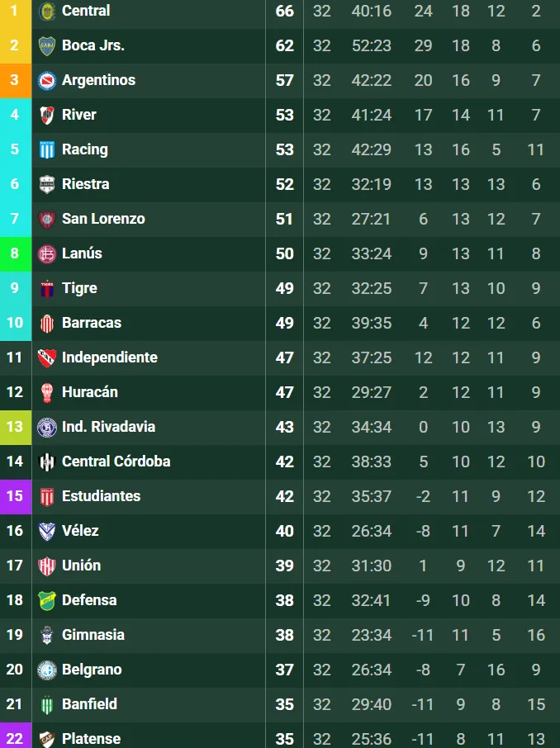The height and width of the screenshot is (748, 560).
Task: Click the River club crest icon
Action: click(47, 115)
